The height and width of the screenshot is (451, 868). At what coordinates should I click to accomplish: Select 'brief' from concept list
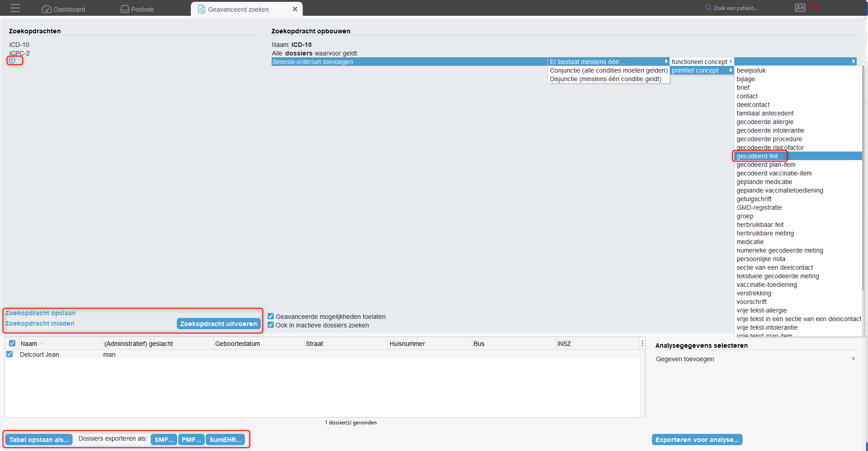798,87
